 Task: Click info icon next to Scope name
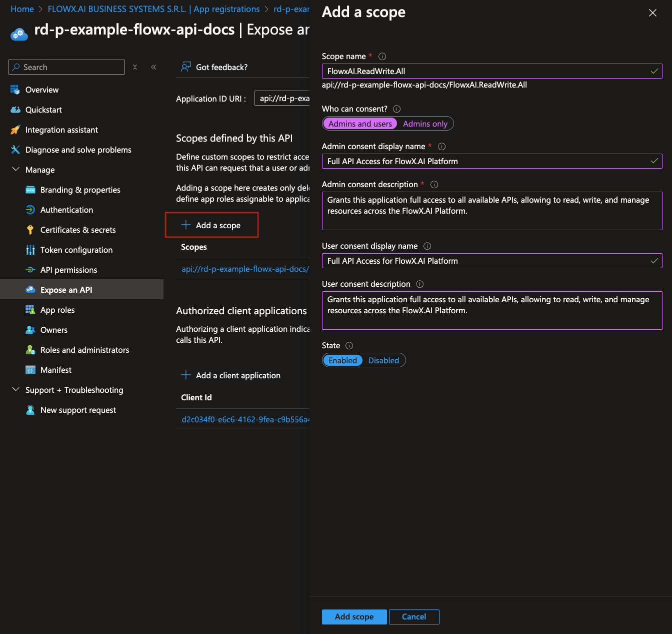pyautogui.click(x=382, y=57)
